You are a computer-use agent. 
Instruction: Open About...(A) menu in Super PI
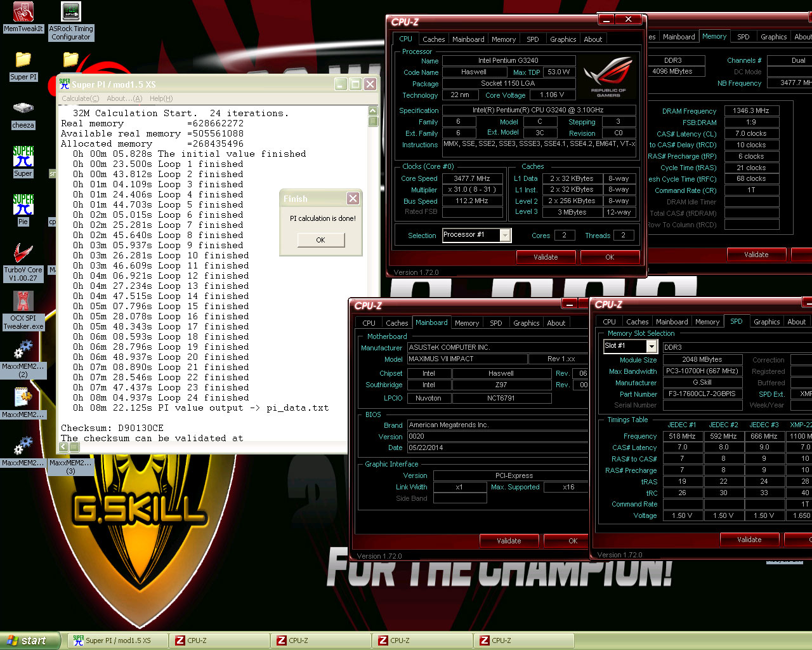click(x=124, y=98)
